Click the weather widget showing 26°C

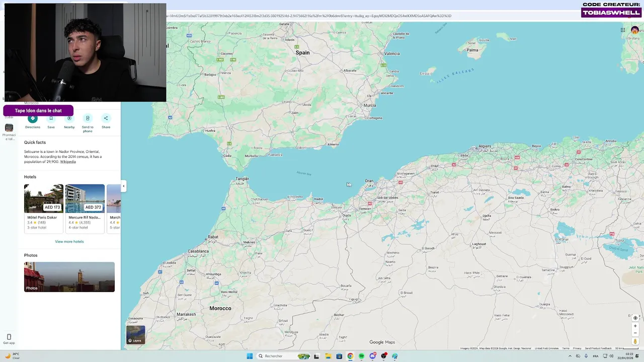(x=13, y=356)
